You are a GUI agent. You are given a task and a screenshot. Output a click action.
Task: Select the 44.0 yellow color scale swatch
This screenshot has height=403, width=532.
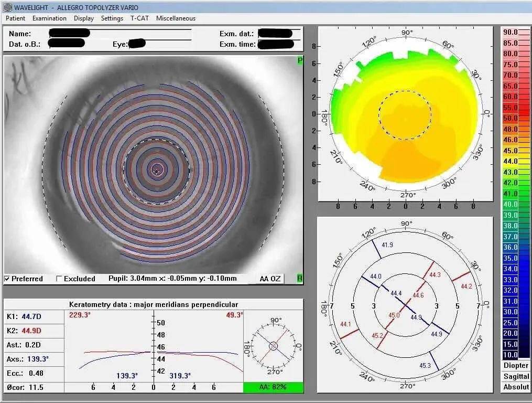coord(516,162)
